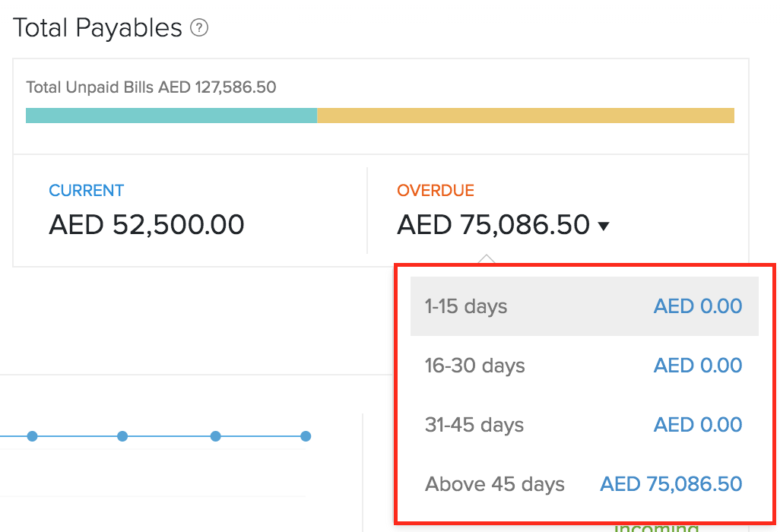The image size is (780, 532).
Task: Open AED 75,086.50 link in Above 45 days row
Action: (x=671, y=484)
